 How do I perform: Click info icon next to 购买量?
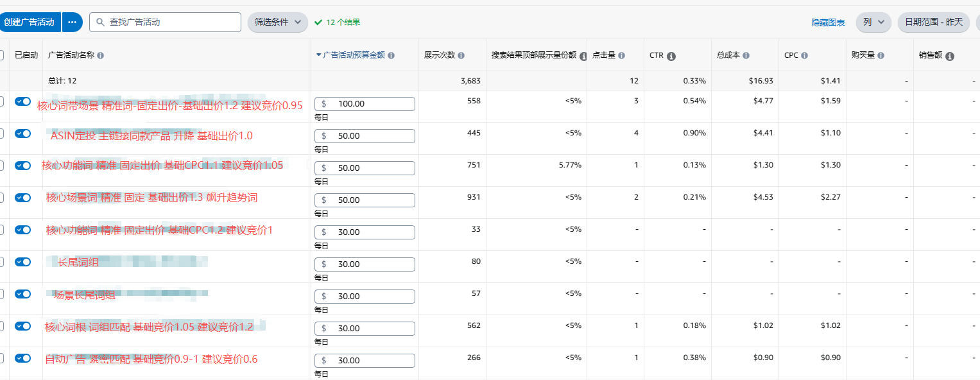point(881,56)
